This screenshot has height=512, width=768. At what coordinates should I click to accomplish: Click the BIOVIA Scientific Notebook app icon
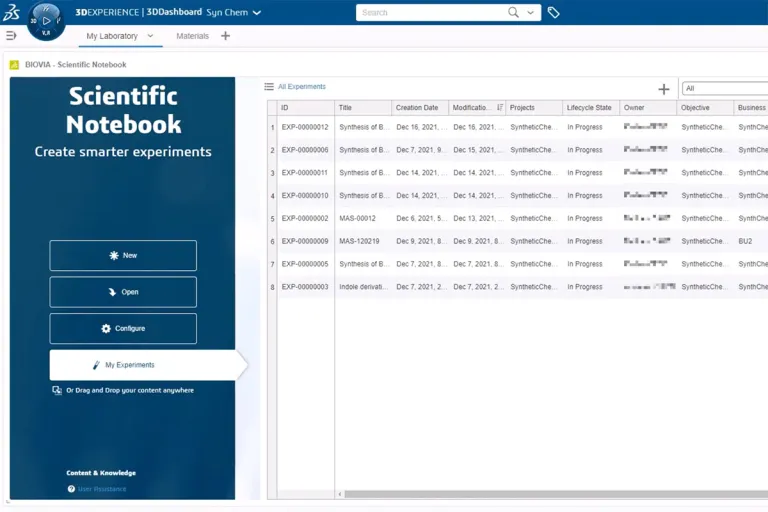(14, 65)
